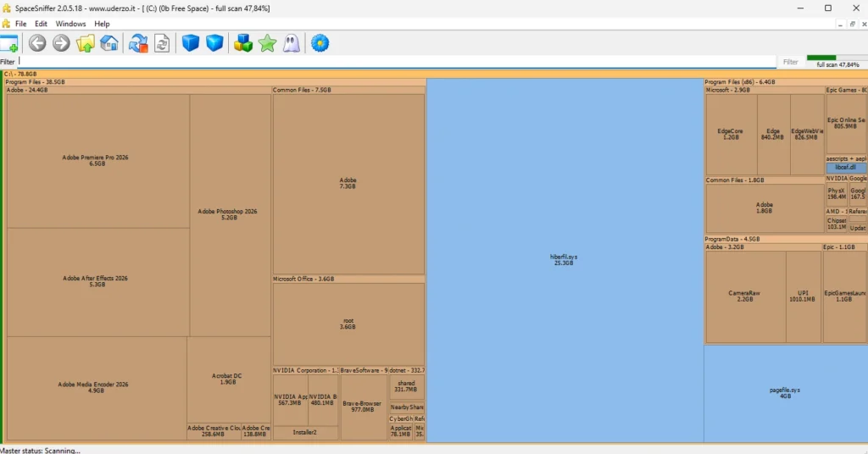
Task: Toggle the colored cubes file classes icon
Action: pos(243,43)
